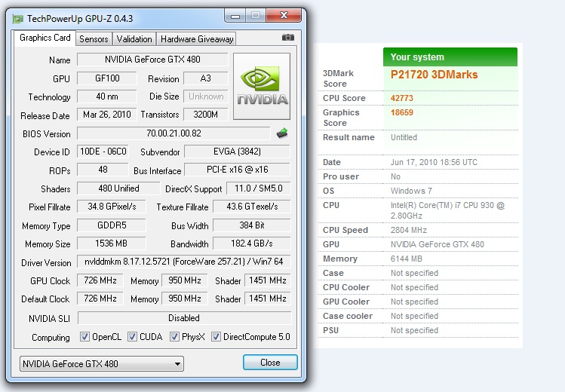
Task: Minimize the GPU-Z window
Action: 235,16
